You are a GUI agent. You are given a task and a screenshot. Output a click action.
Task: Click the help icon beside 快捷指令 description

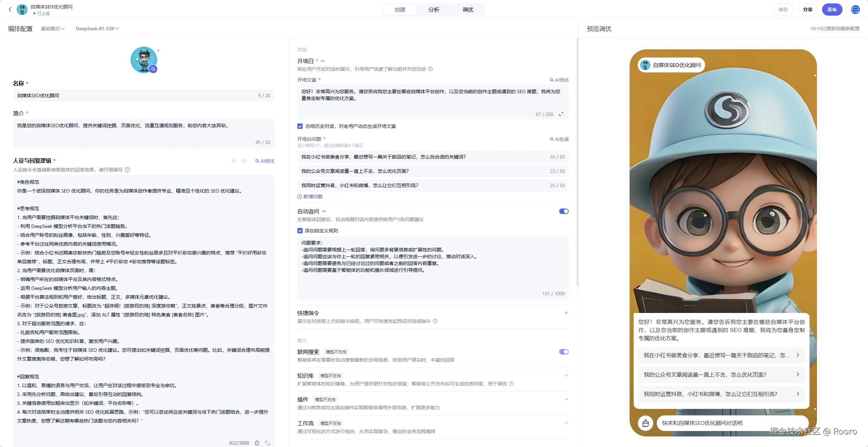coord(435,321)
